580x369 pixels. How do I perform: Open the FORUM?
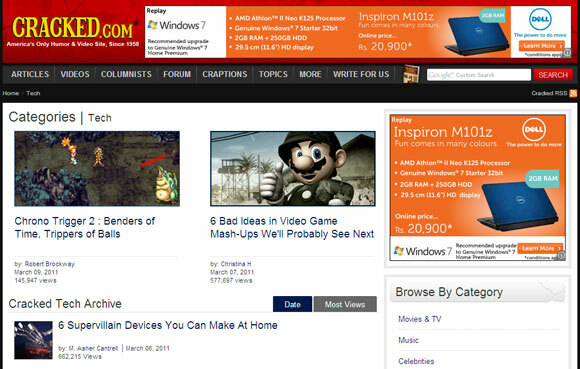[177, 74]
